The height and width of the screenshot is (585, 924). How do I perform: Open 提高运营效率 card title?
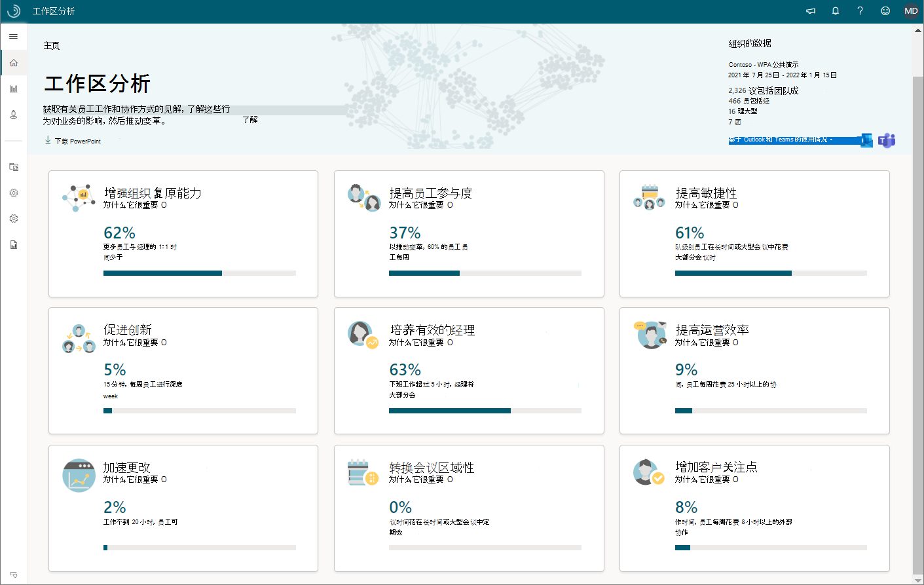point(712,330)
